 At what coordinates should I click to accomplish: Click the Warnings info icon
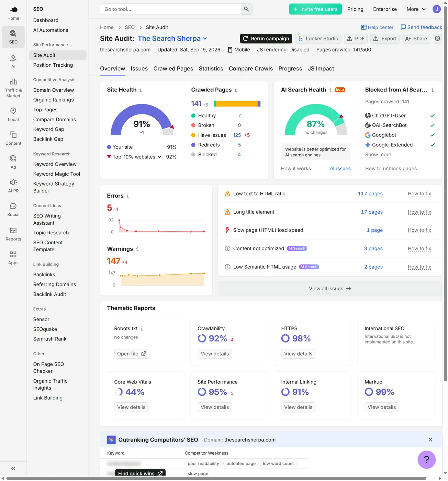(137, 249)
